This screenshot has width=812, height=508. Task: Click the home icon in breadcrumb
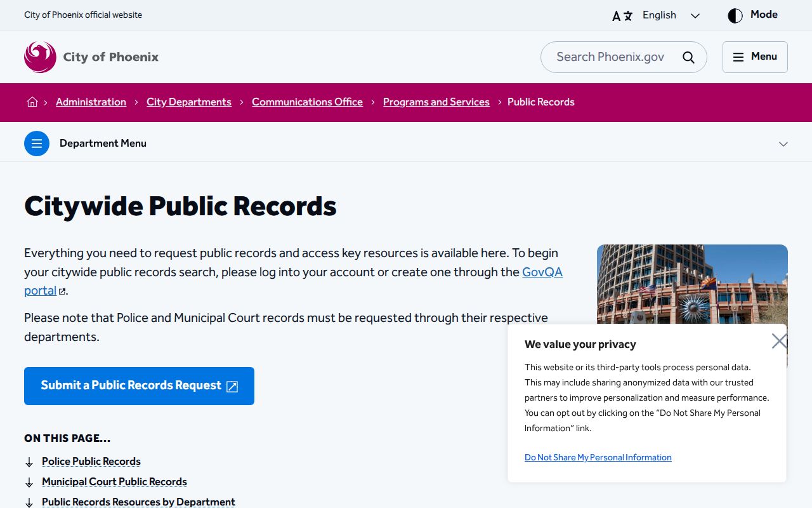(32, 102)
